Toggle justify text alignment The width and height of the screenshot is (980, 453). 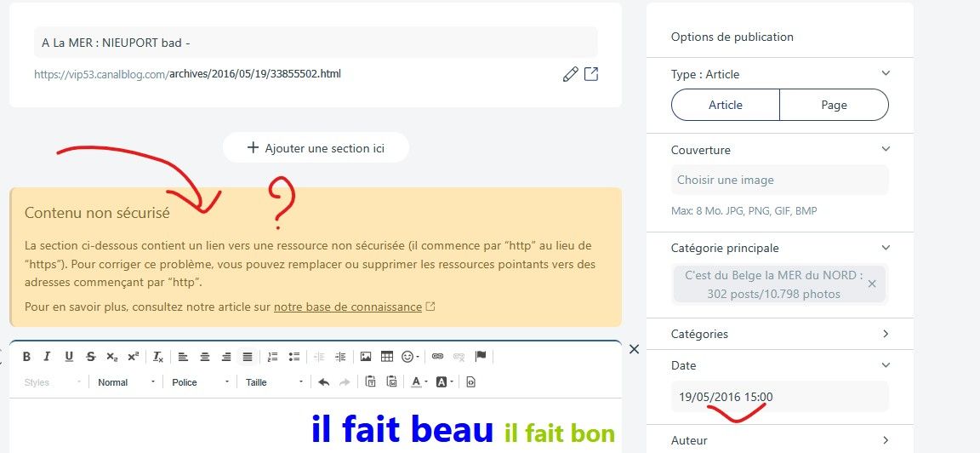[x=248, y=357]
